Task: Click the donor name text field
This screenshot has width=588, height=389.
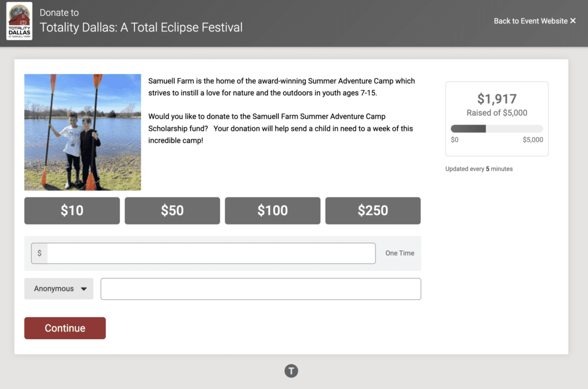Action: (261, 289)
